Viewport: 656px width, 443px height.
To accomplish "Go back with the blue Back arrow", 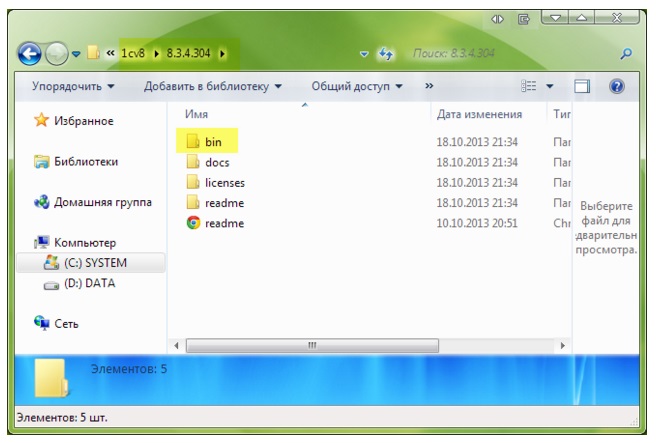I will (29, 54).
